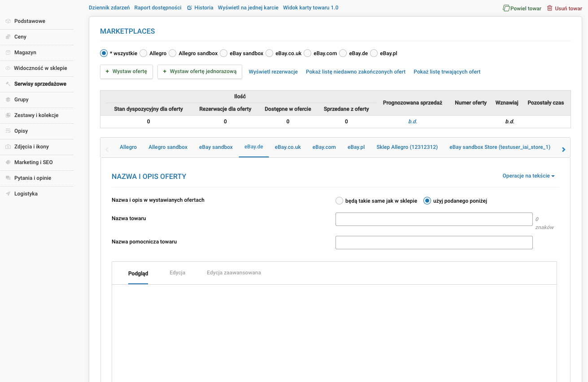Click 'Wyświetl na jednej karcie' link
This screenshot has height=382, width=588.
coord(248,8)
